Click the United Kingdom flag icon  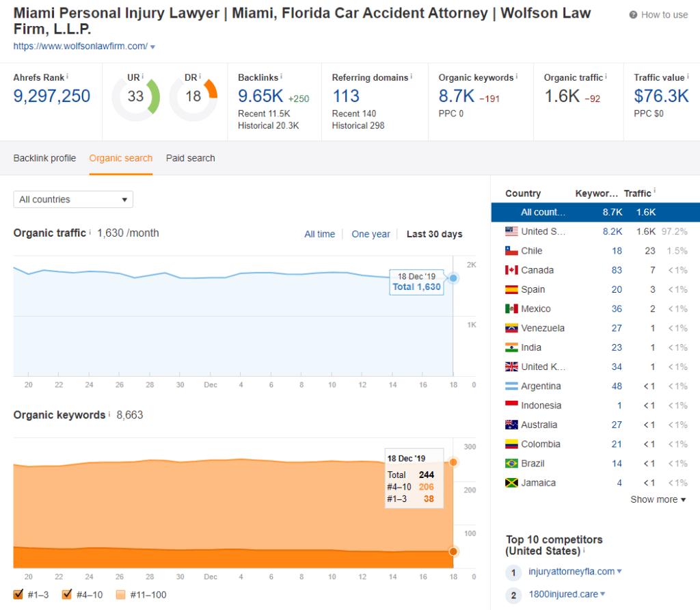tap(511, 367)
